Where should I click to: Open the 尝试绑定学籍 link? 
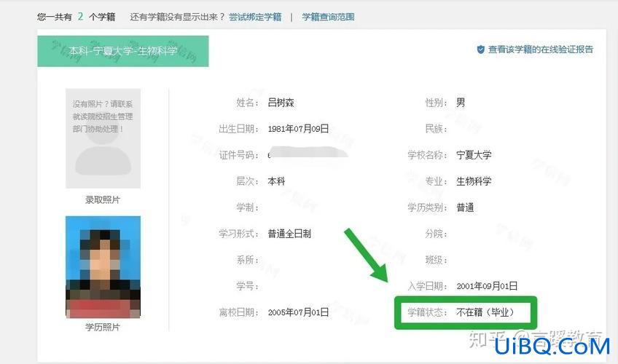pyautogui.click(x=255, y=17)
